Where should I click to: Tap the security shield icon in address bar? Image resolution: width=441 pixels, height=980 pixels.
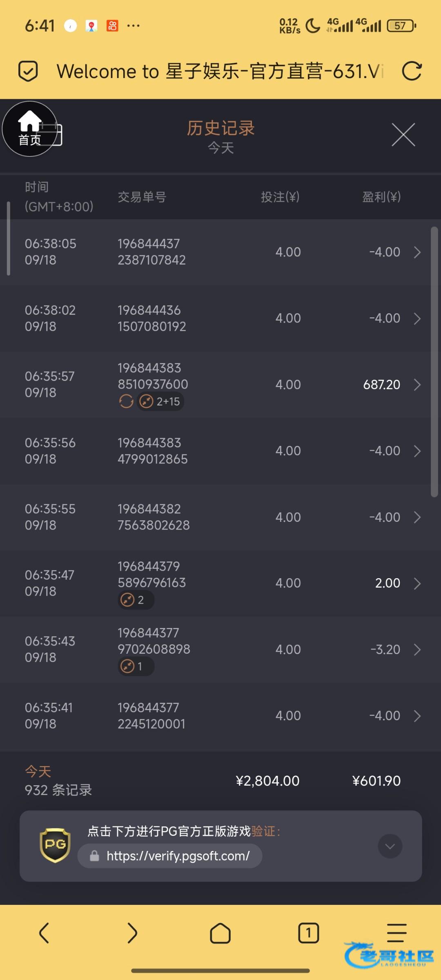click(x=28, y=71)
